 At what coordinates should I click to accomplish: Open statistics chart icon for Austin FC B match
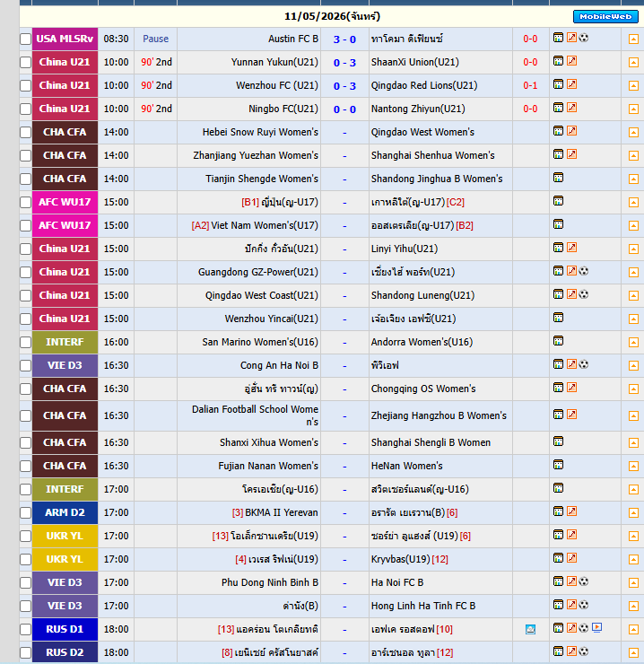[x=558, y=38]
